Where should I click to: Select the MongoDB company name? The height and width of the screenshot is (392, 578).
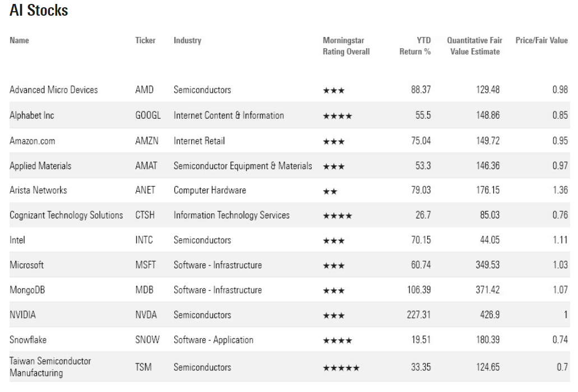coord(27,290)
